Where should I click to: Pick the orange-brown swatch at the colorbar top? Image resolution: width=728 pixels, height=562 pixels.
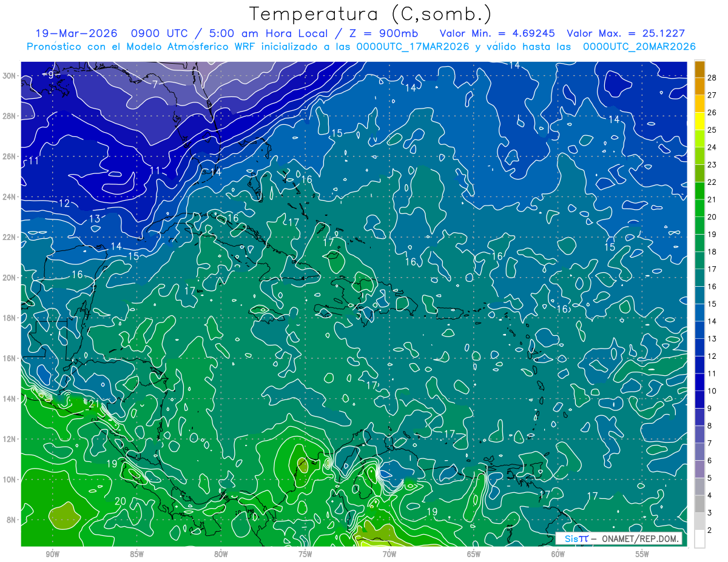699,70
